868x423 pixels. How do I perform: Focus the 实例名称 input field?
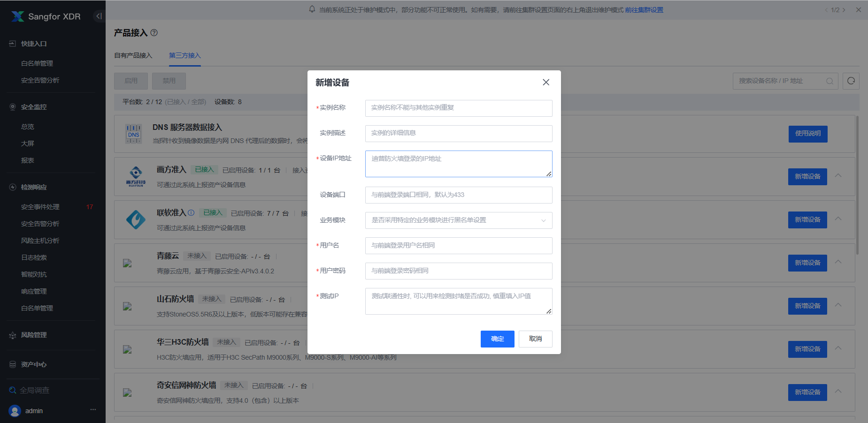click(x=459, y=108)
